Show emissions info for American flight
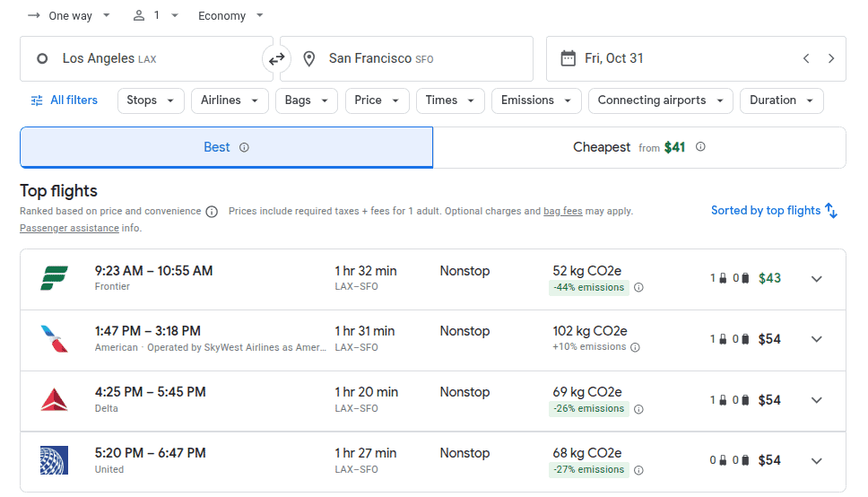This screenshot has height=497, width=868. pyautogui.click(x=636, y=347)
